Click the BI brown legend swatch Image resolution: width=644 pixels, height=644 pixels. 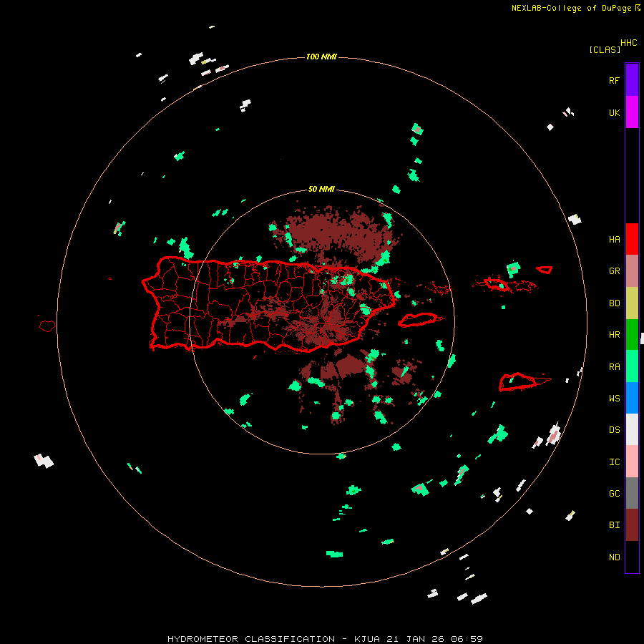[x=632, y=525]
